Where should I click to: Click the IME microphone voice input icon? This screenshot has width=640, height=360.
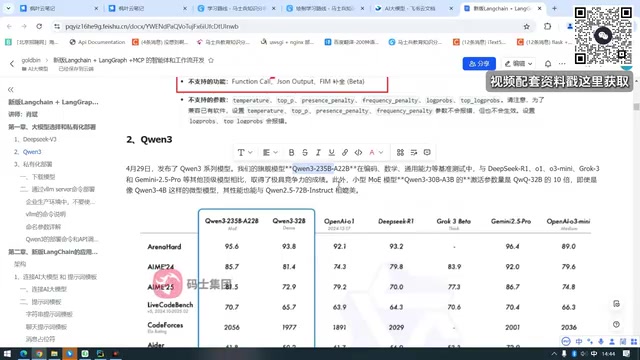pos(601,341)
